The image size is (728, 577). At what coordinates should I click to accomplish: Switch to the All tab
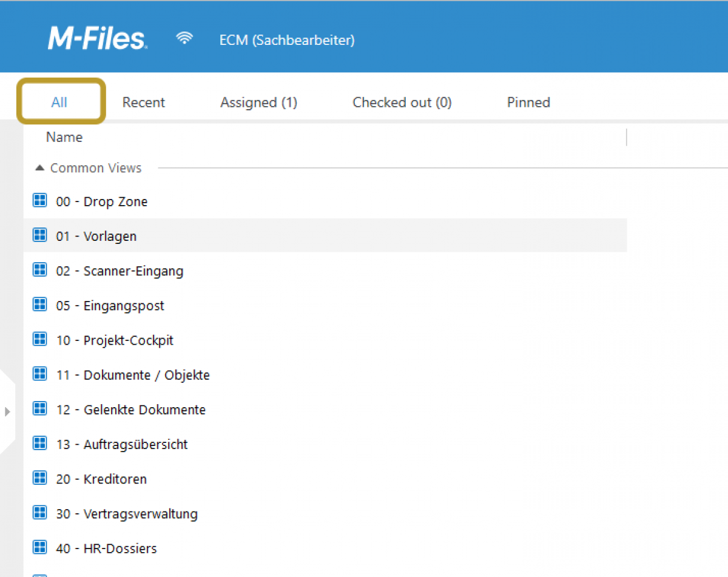pos(59,103)
